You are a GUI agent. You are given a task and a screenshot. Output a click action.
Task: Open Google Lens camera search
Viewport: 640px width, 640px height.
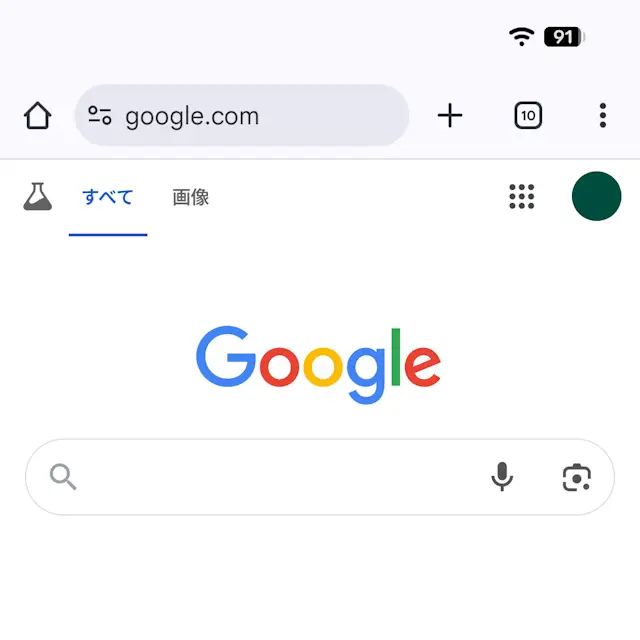(x=576, y=477)
